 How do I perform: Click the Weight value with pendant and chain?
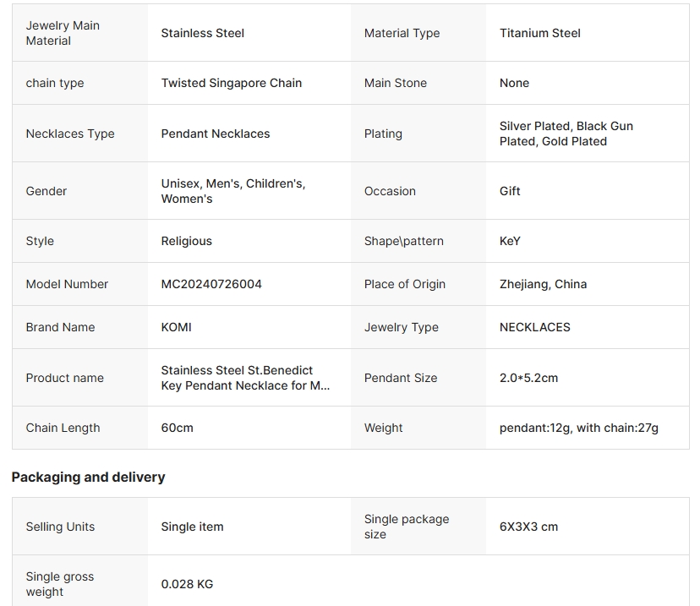pyautogui.click(x=579, y=428)
